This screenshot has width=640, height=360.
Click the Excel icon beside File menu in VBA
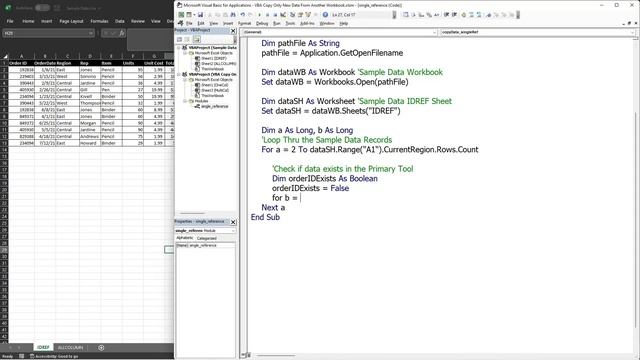point(180,23)
